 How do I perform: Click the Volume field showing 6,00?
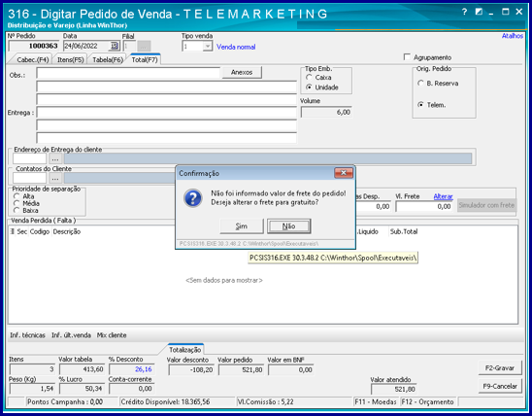click(x=326, y=113)
